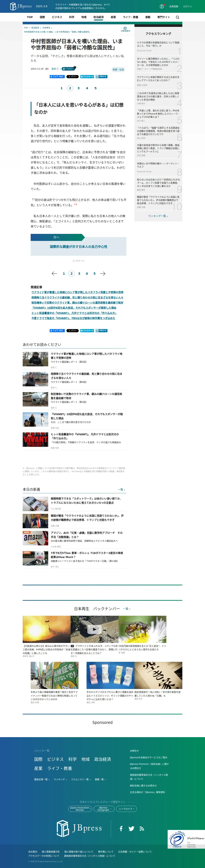Expand 本日の新着 一覧 link

[x=121, y=490]
